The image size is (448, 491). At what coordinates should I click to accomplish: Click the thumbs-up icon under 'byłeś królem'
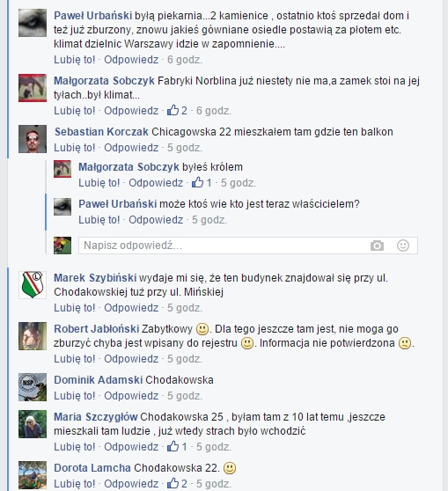coord(198,182)
